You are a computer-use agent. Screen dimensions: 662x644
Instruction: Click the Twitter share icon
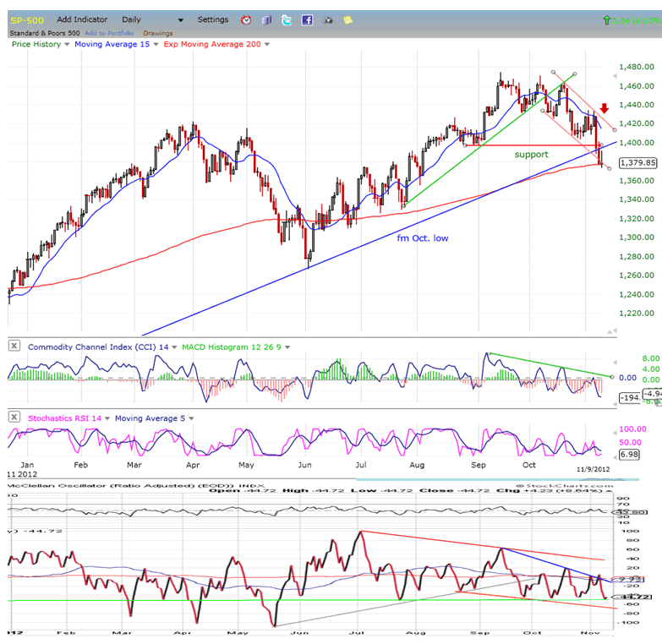pos(287,19)
